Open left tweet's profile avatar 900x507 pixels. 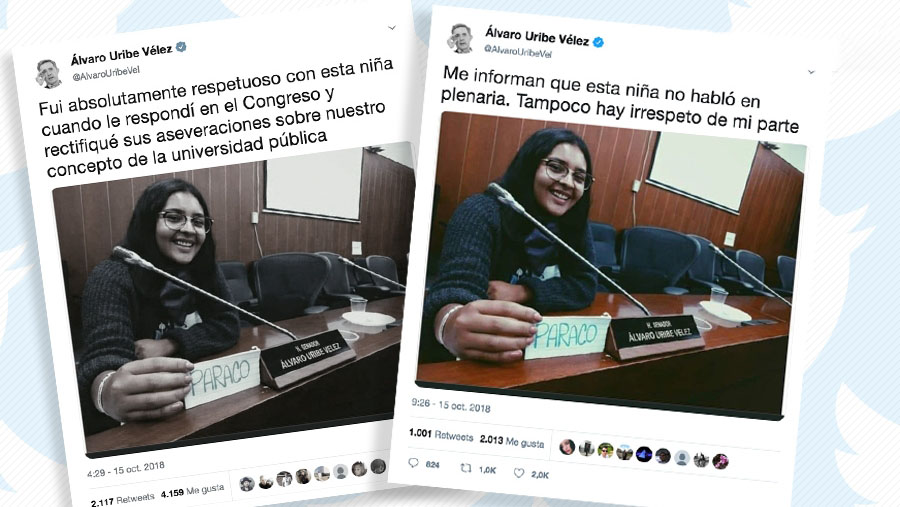[49, 73]
